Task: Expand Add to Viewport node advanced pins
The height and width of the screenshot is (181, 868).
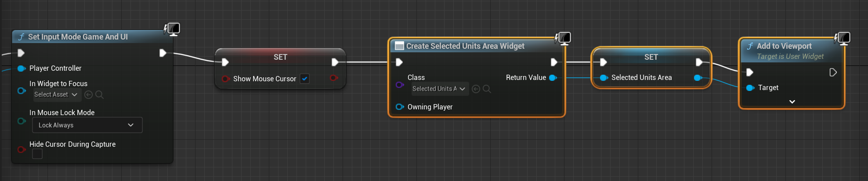Action: tap(792, 101)
